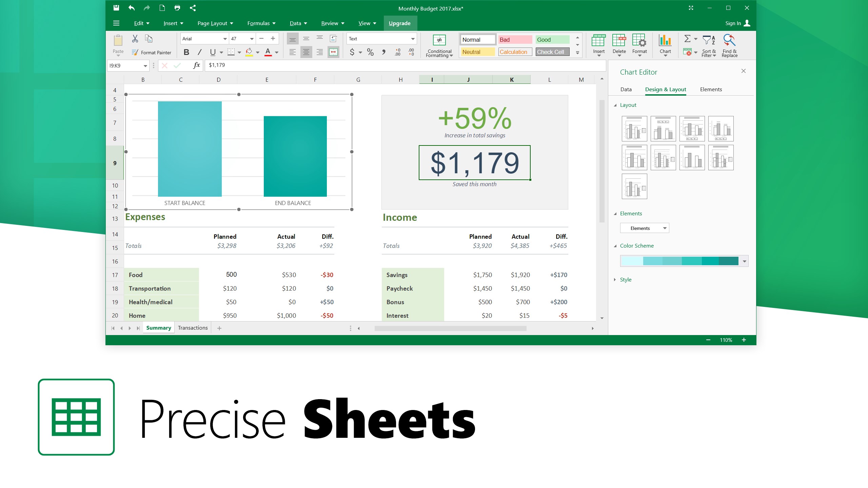Click the Print icon
The width and height of the screenshot is (868, 488).
177,8
